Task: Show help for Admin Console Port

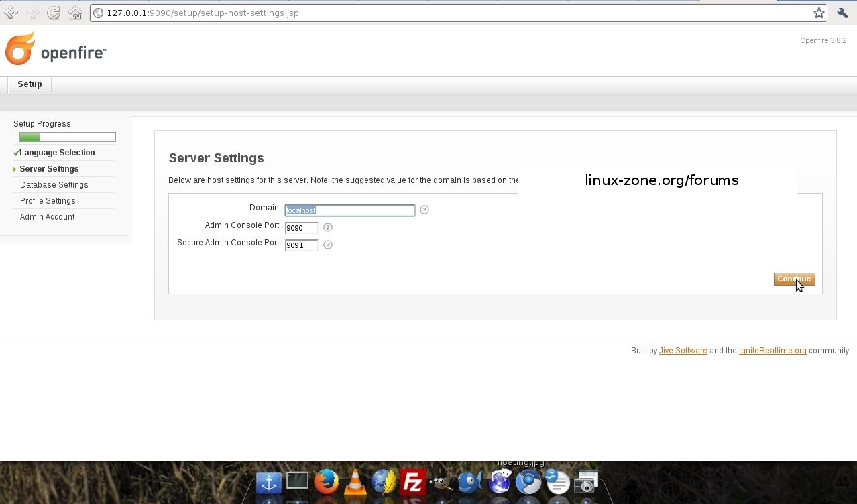Action: coord(328,227)
